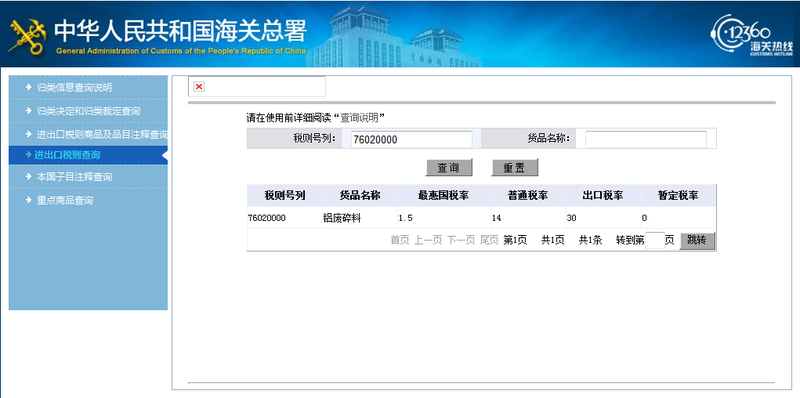Click 出口税率 value 30
The width and height of the screenshot is (800, 398).
[571, 218]
